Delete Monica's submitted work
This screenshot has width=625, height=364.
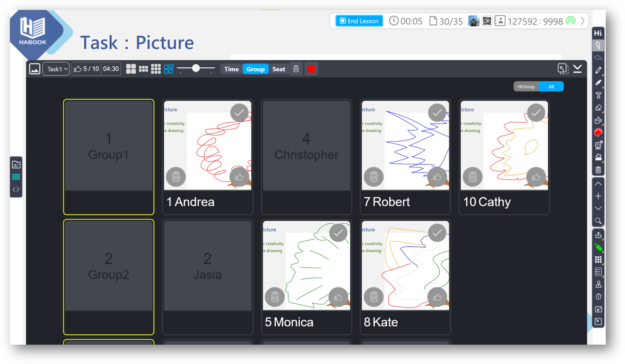point(275,297)
